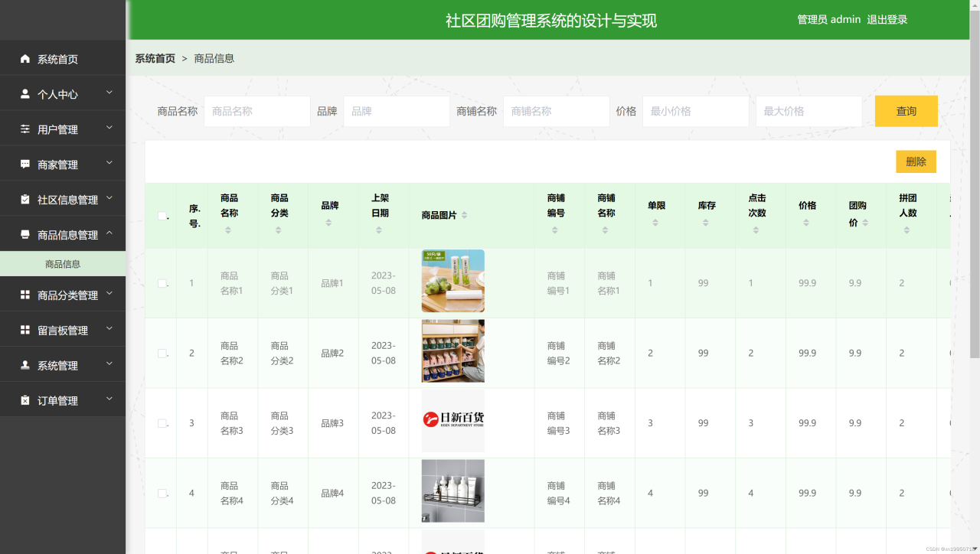The image size is (980, 554).
Task: Click 管理员 admin in the header
Action: pos(828,20)
